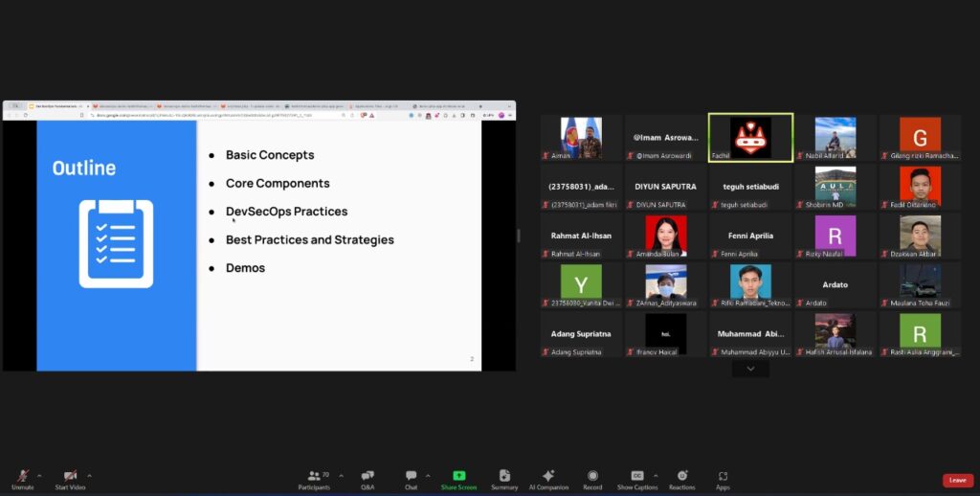The height and width of the screenshot is (496, 980).
Task: Unmute the microphone
Action: click(23, 480)
